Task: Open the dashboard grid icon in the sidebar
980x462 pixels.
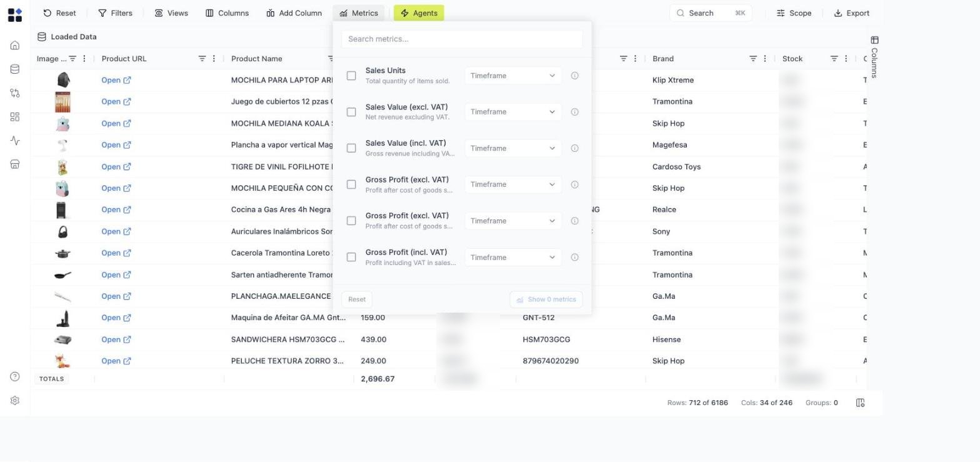Action: pos(15,117)
